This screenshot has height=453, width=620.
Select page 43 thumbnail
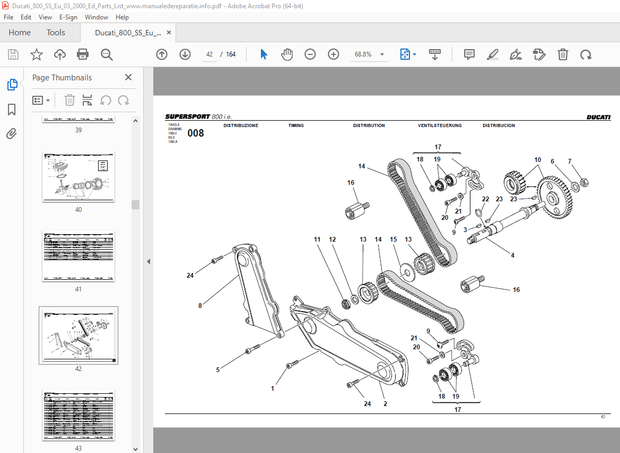78,415
